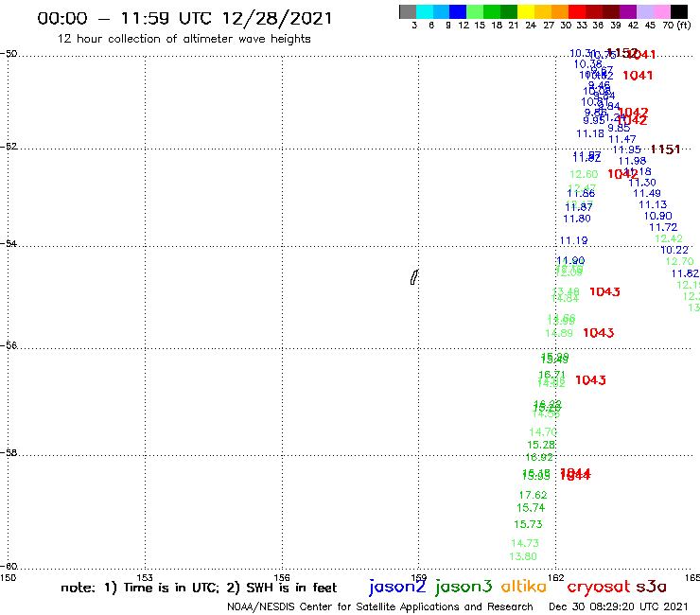Click the altika satellite legend label
The height and width of the screenshot is (615, 700).
[524, 586]
